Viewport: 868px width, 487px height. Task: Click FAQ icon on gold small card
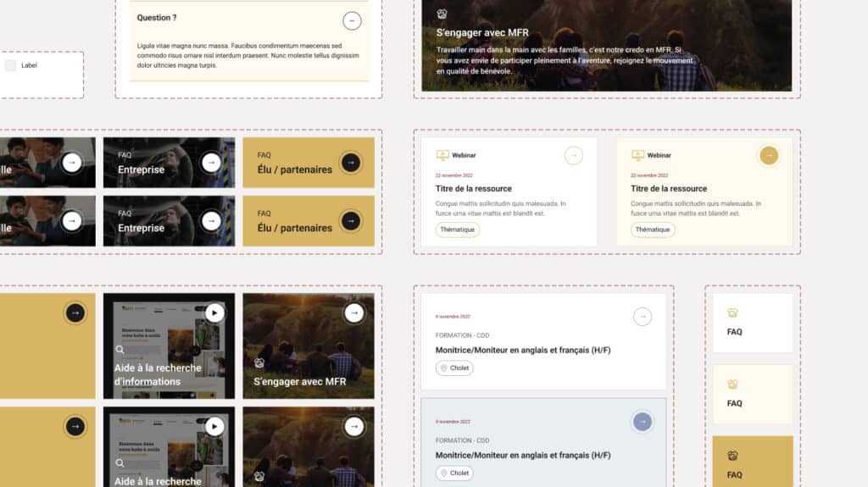[x=732, y=456]
